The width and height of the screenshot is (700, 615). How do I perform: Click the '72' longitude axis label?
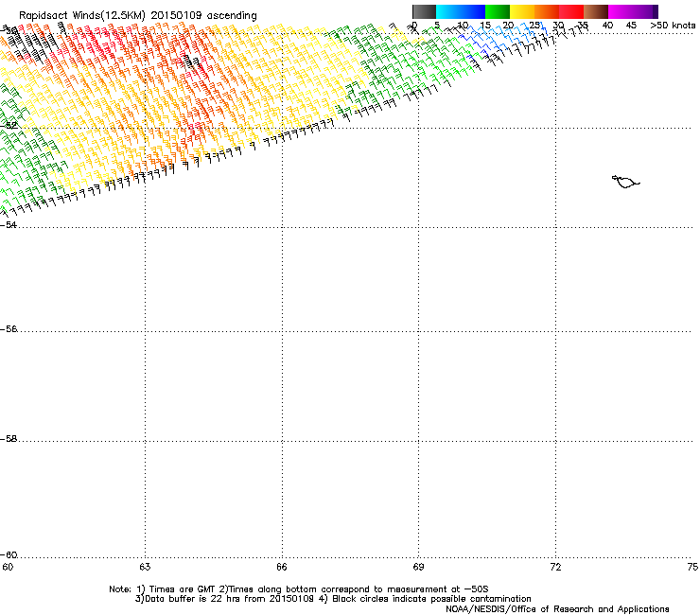click(555, 567)
